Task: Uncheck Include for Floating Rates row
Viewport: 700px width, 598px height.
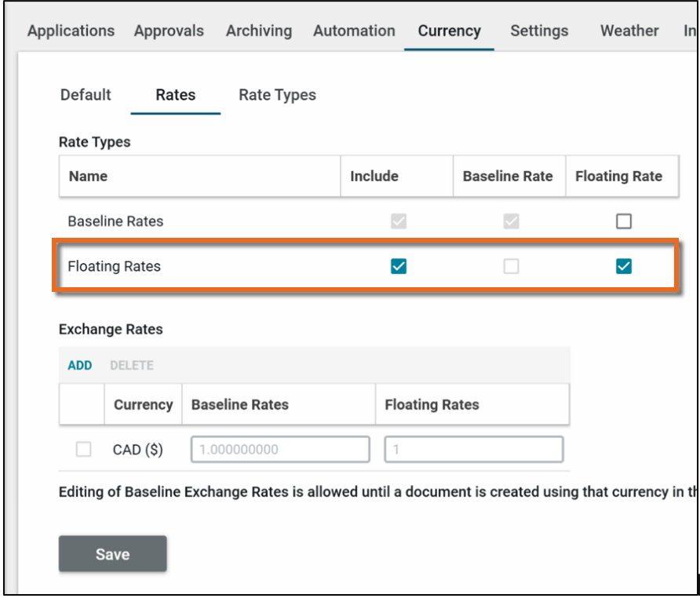Action: (399, 267)
